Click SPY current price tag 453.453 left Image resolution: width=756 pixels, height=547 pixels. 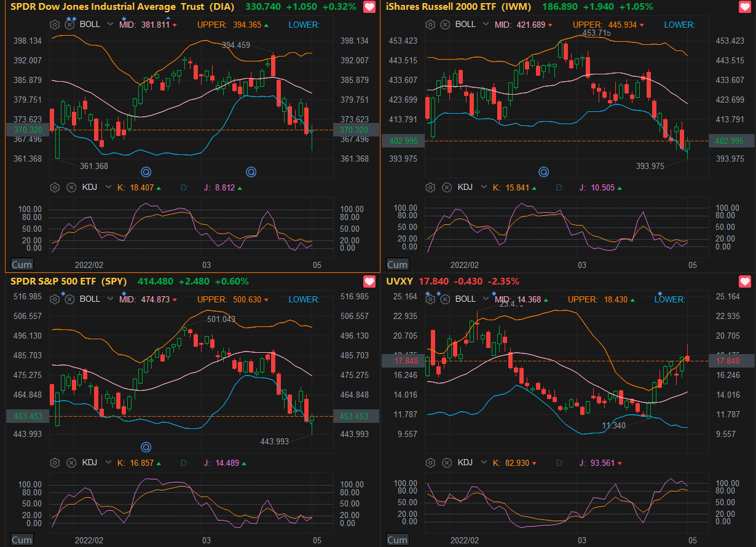point(28,416)
